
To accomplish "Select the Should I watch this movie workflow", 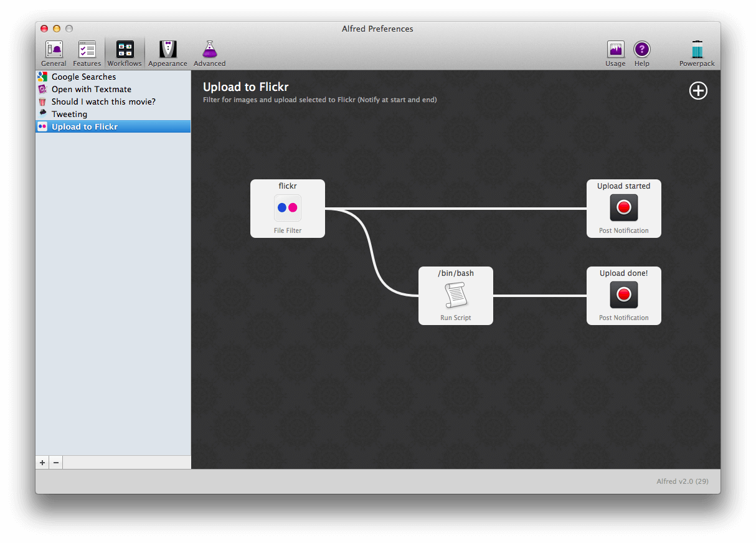I will pos(103,102).
